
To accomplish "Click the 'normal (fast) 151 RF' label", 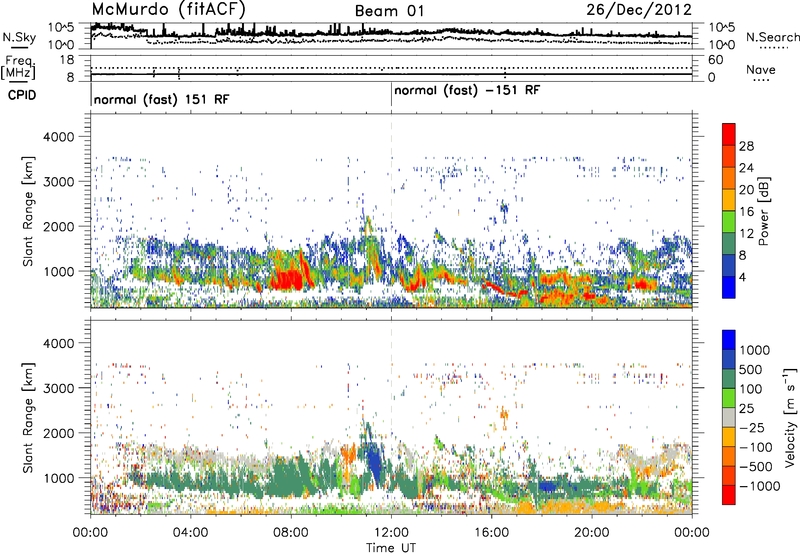I will (161, 99).
